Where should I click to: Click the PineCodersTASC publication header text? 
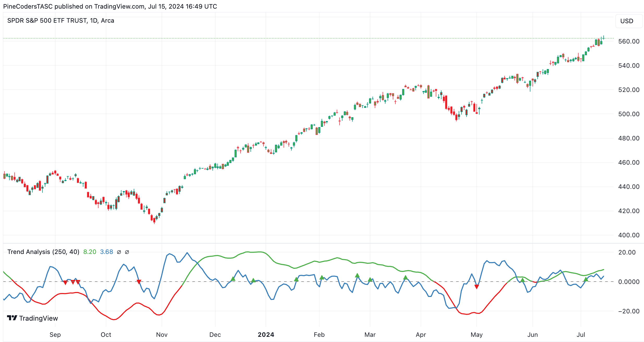(x=110, y=6)
